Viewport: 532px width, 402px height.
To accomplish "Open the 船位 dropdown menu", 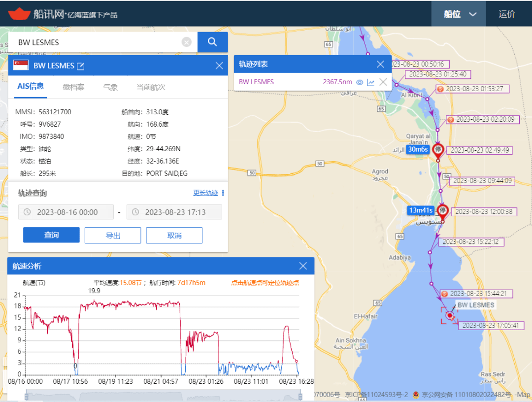I will [459, 14].
